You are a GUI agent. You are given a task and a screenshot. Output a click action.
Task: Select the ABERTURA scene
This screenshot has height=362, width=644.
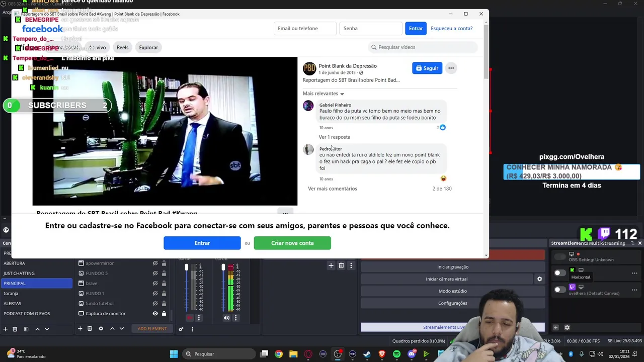click(36, 263)
